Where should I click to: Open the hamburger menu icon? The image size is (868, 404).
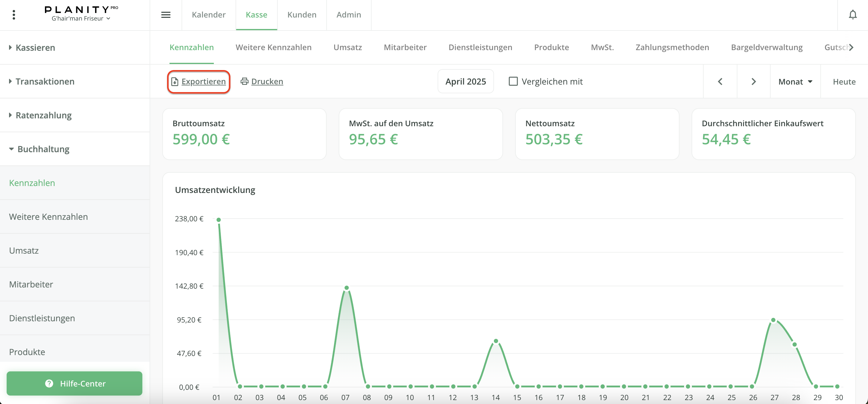[x=166, y=15]
